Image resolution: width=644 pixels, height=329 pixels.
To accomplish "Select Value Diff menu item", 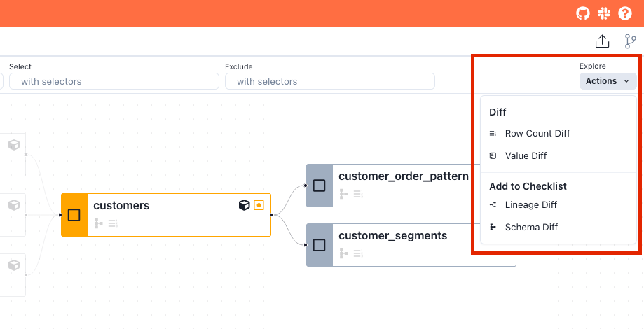I will 526,155.
